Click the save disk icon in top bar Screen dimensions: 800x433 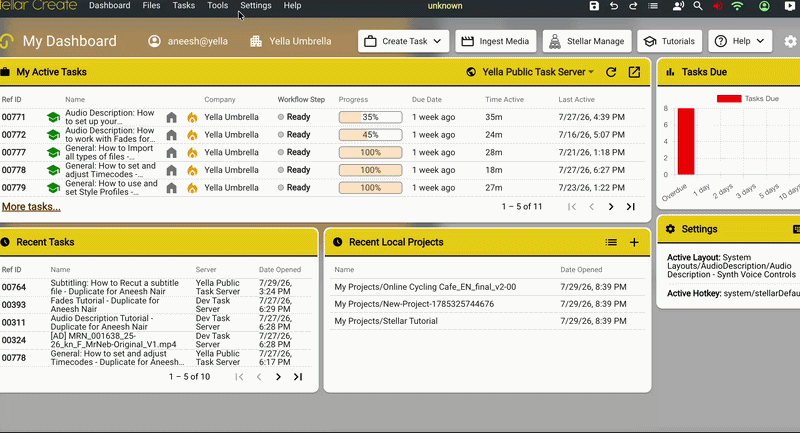(x=594, y=6)
